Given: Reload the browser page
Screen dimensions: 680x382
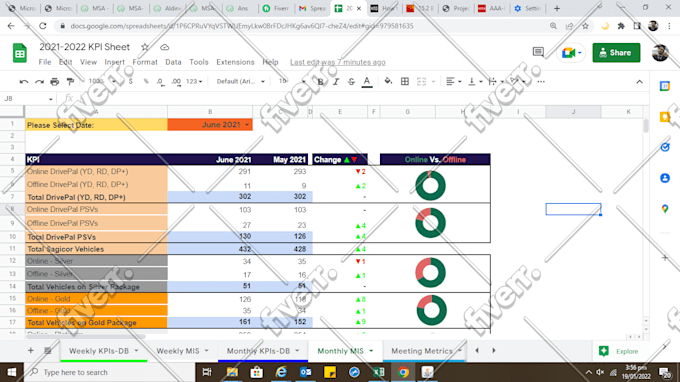Looking at the screenshot, I should point(42,26).
